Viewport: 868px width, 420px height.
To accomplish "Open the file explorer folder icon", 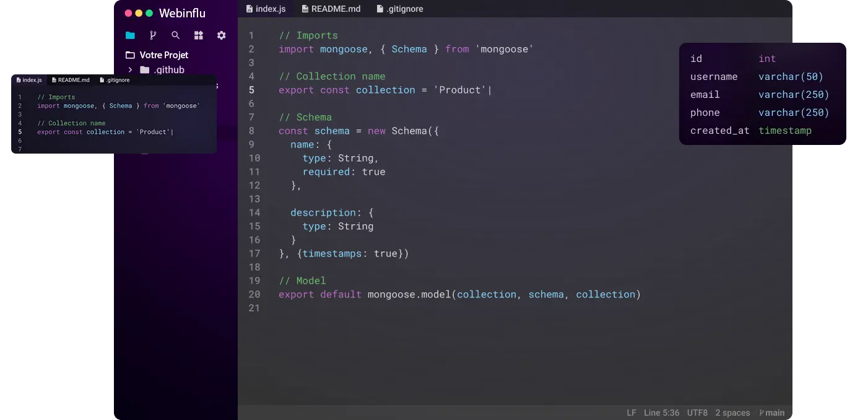I will pos(130,35).
